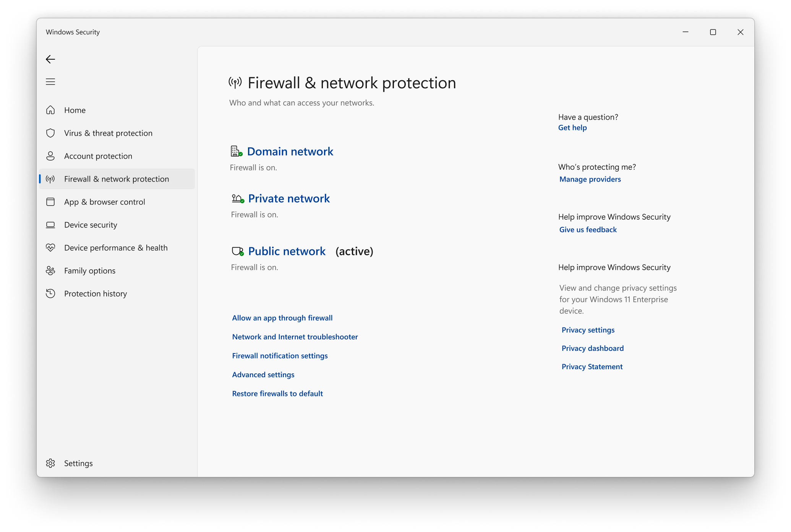The height and width of the screenshot is (532, 791).
Task: Click the Account protection person icon
Action: click(51, 156)
